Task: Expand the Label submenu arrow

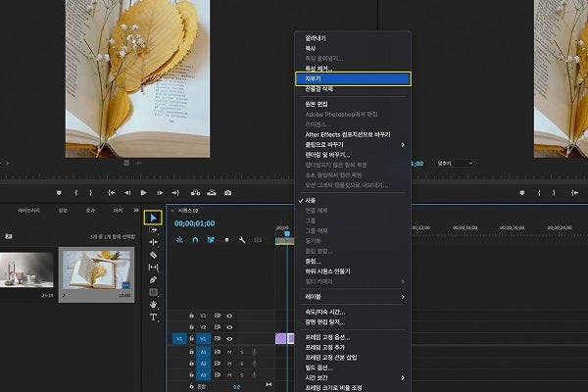Action: (x=403, y=297)
